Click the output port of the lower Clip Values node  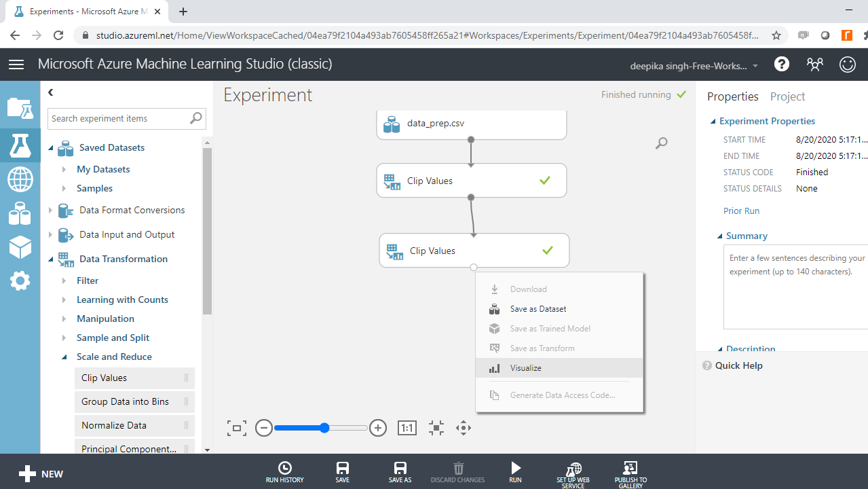click(474, 268)
